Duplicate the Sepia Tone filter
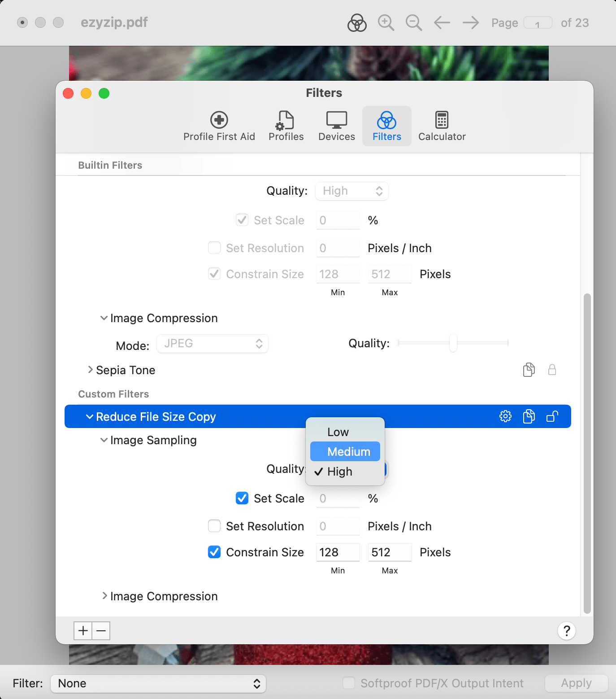Screen dimensions: 616x699 (529, 370)
